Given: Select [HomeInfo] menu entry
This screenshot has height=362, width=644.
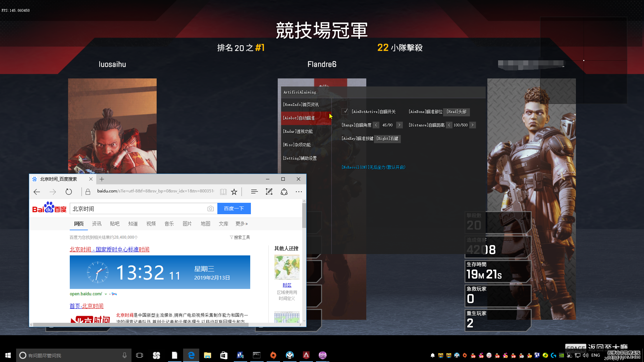Looking at the screenshot, I should 306,105.
